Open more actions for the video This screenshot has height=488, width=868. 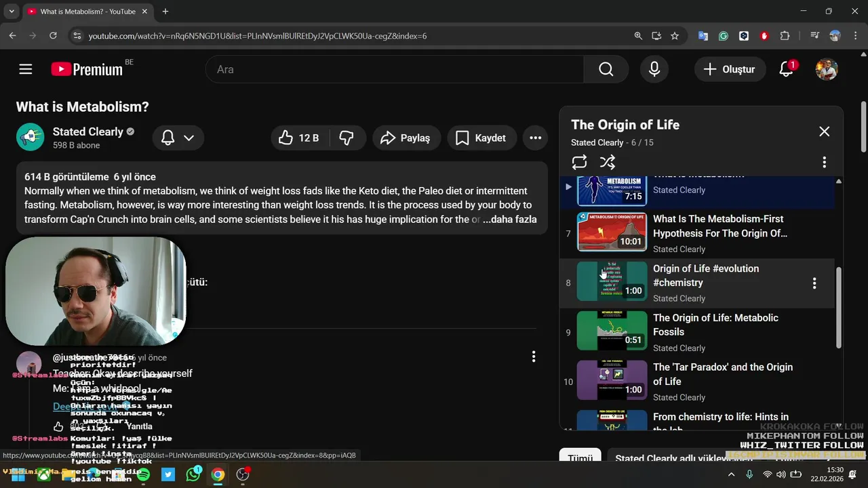(536, 138)
